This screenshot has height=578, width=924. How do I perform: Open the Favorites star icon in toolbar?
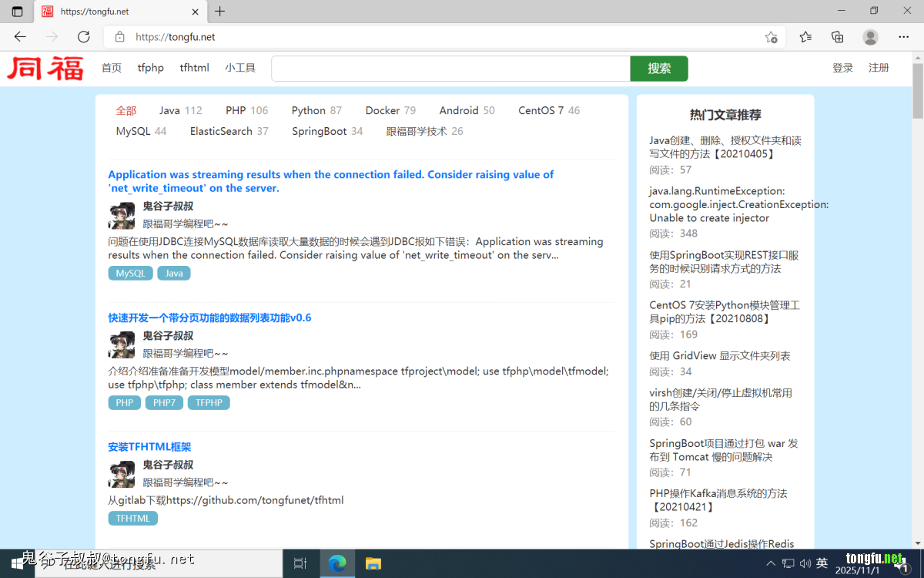click(x=805, y=37)
